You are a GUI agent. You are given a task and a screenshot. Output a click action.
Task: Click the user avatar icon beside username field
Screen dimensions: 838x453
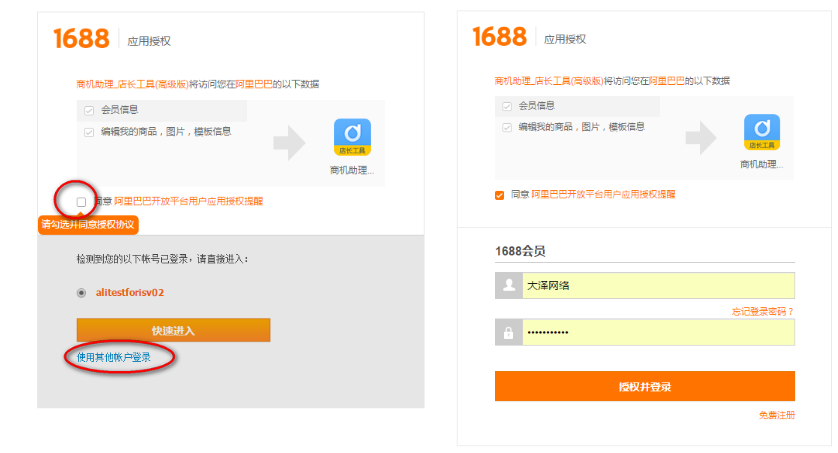click(509, 285)
